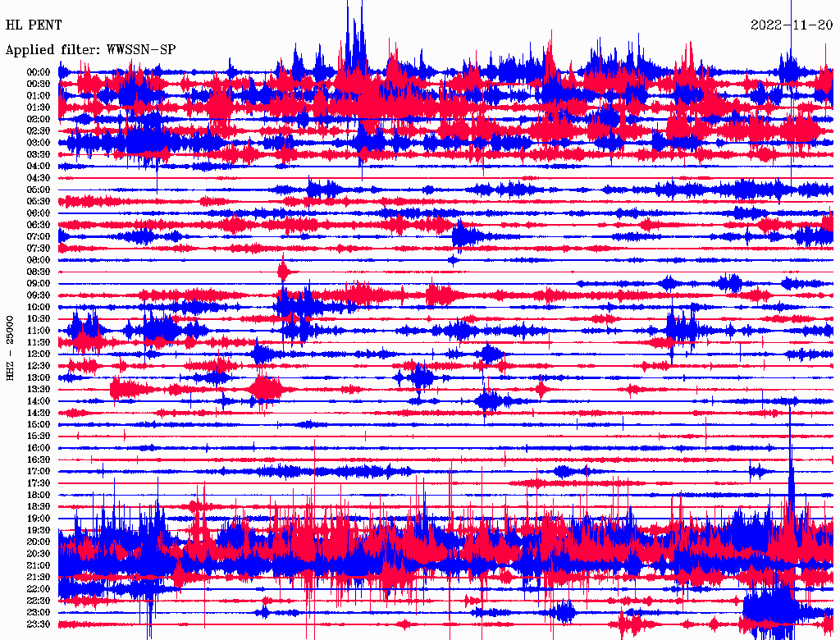Viewport: 840px width, 640px height.
Task: Select the 18:30 time label
Action: coord(39,506)
